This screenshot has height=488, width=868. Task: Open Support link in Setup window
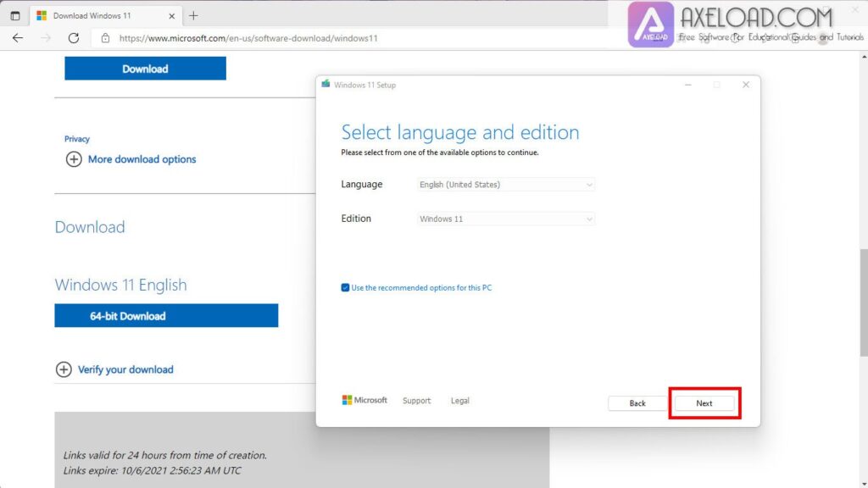[416, 401]
